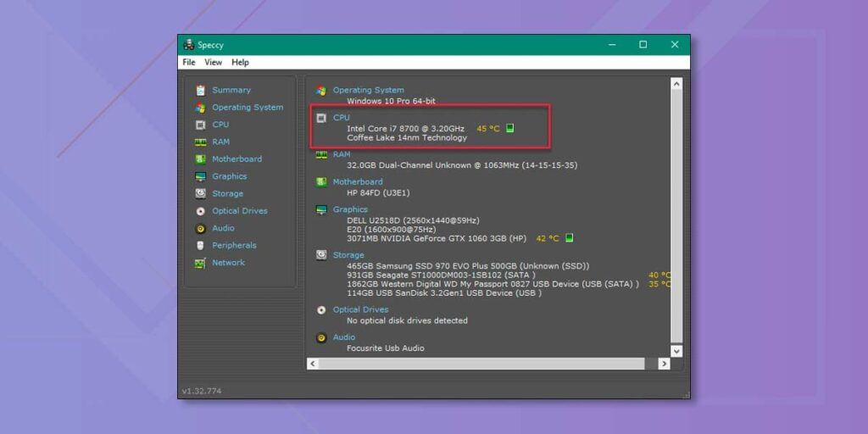Image resolution: width=868 pixels, height=434 pixels.
Task: Click the Motherboard icon in summary pane
Action: (x=321, y=182)
